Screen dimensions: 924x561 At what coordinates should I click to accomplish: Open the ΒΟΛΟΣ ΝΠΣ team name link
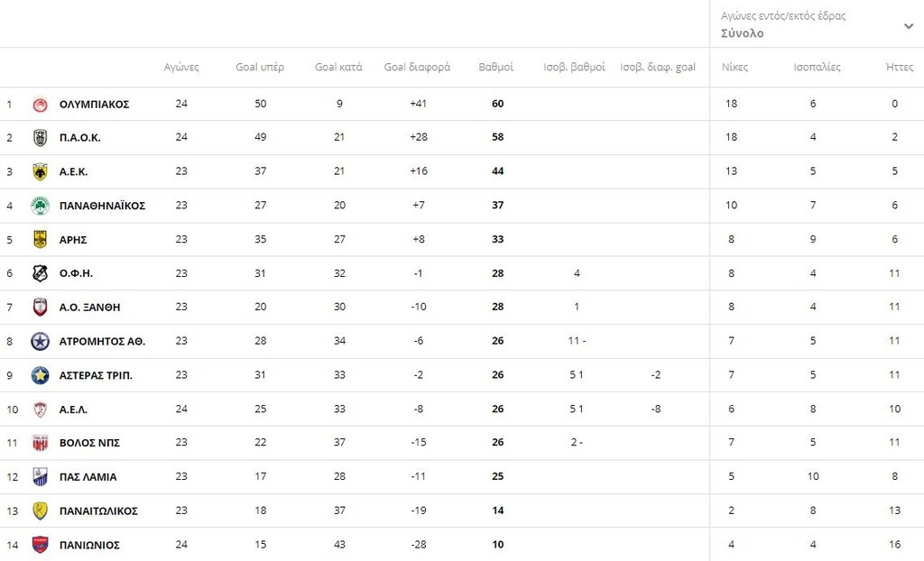click(x=89, y=443)
